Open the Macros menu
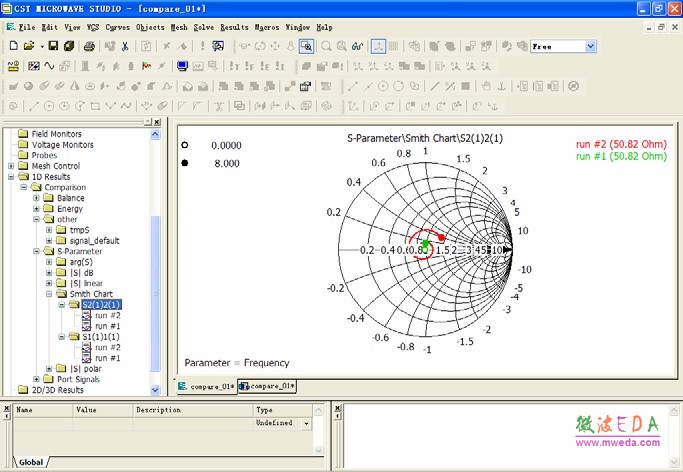The width and height of the screenshot is (683, 472). coord(267,27)
